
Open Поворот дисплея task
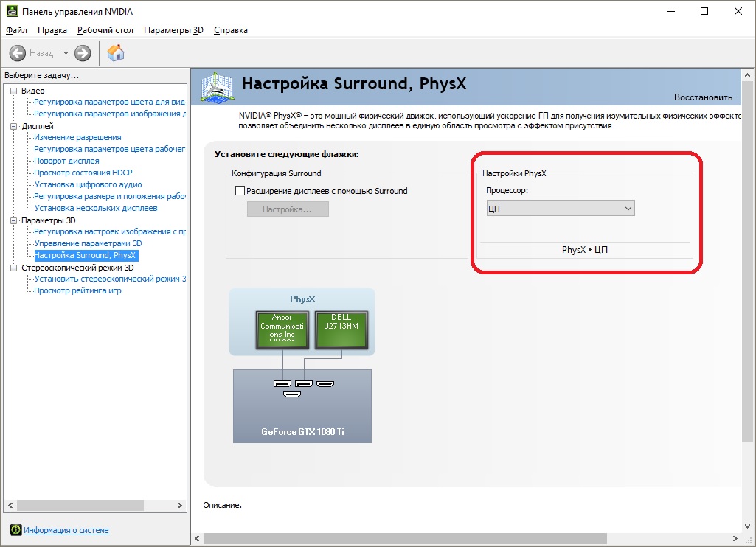click(66, 161)
